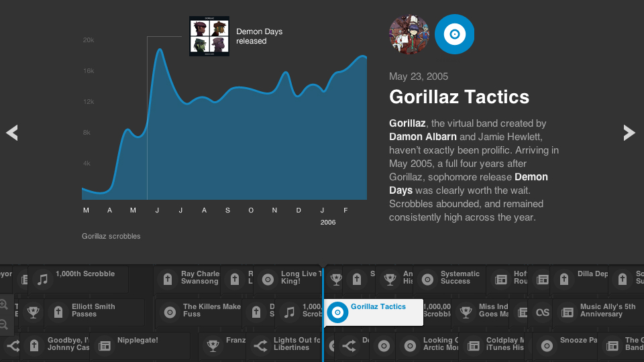This screenshot has height=362, width=644.
Task: Click the tombstone icon for Elliott Smith Passes
Action: (59, 312)
